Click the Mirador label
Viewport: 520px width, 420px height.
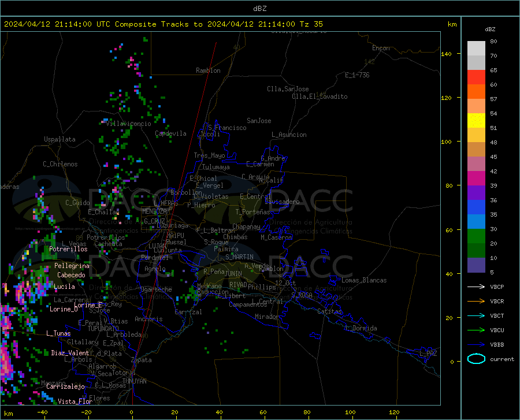(267, 317)
